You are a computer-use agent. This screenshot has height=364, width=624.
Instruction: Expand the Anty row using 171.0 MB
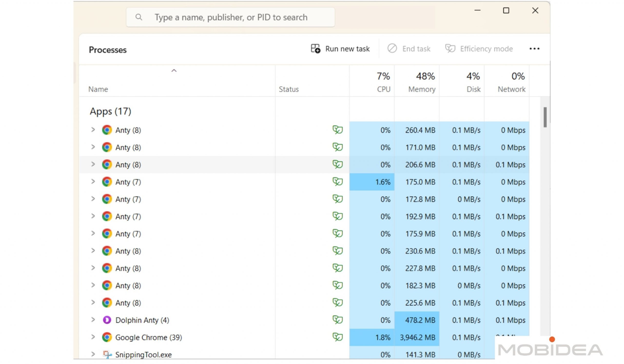[93, 147]
